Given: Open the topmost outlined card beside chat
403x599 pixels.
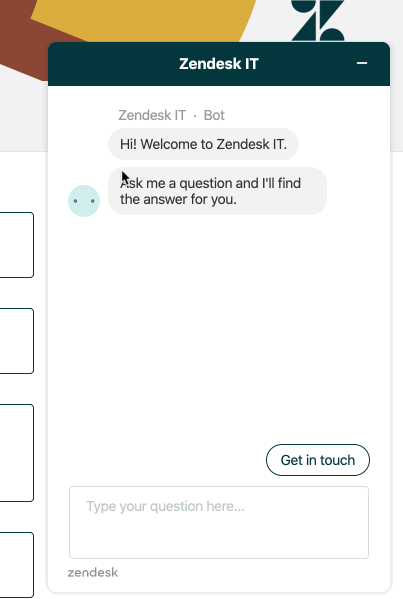Looking at the screenshot, I should [x=17, y=245].
